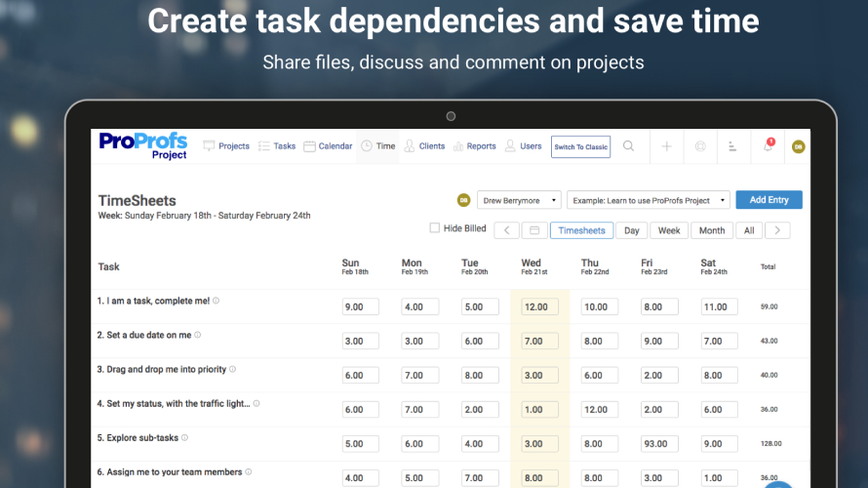Click the Switch To Classic button
Viewport: 868px width, 488px height.
click(580, 146)
